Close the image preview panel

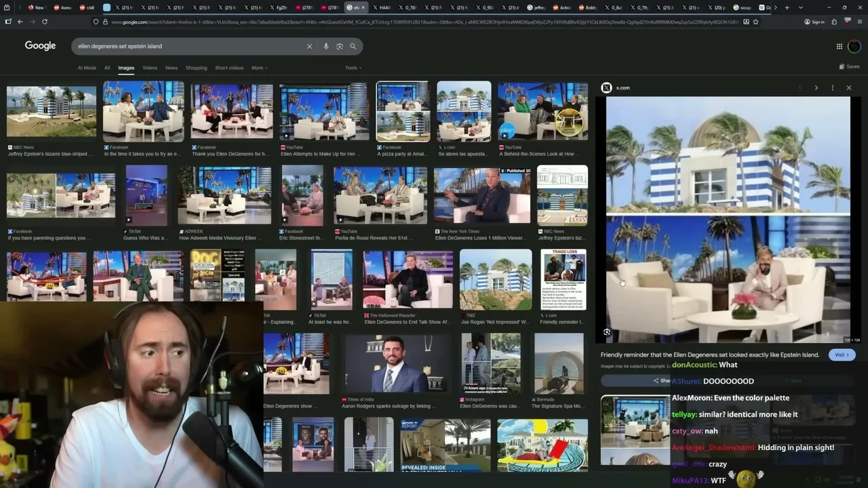point(848,87)
